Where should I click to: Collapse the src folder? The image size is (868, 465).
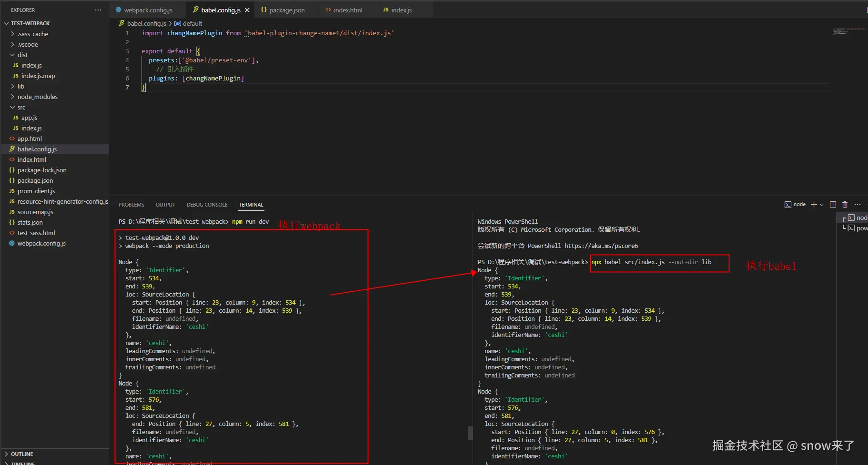point(12,107)
